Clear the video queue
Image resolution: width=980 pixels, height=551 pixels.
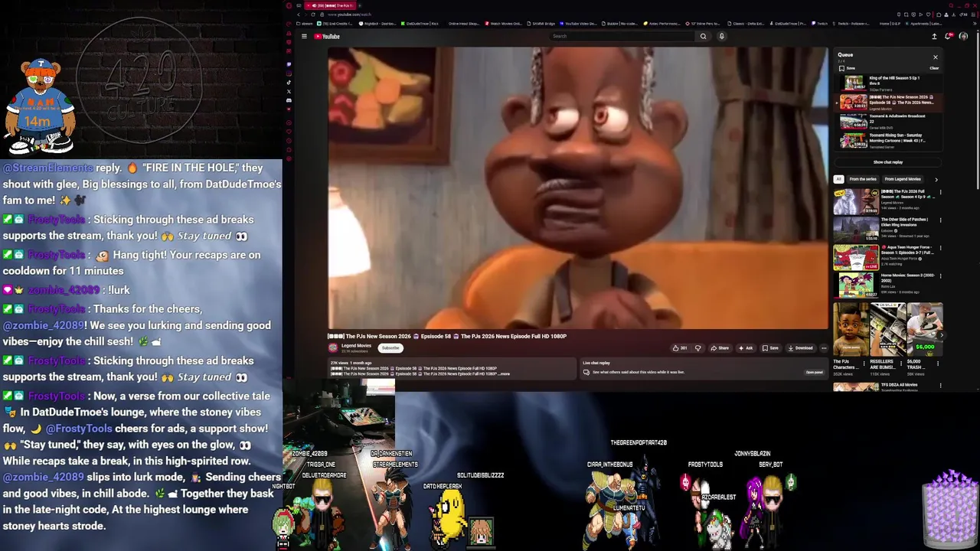point(934,68)
